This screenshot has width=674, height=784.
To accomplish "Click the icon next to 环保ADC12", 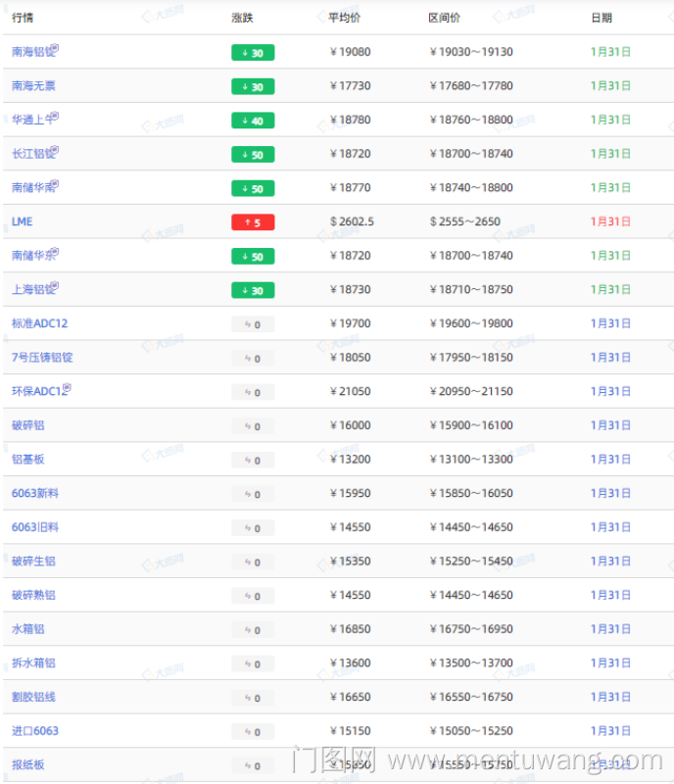I will [x=68, y=387].
